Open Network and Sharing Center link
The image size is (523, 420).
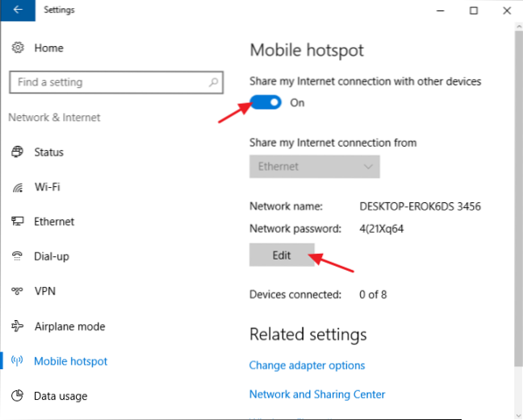(317, 394)
